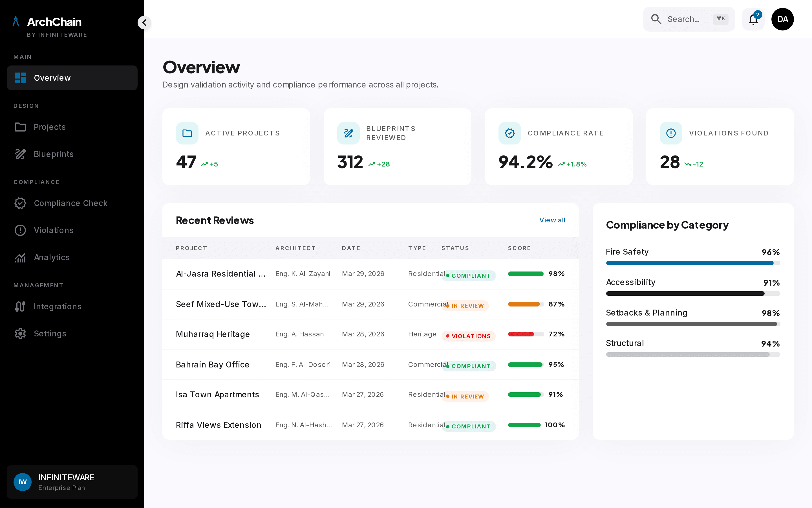Viewport: 812px width, 508px height.
Task: Open Integrations under Management
Action: pyautogui.click(x=72, y=307)
